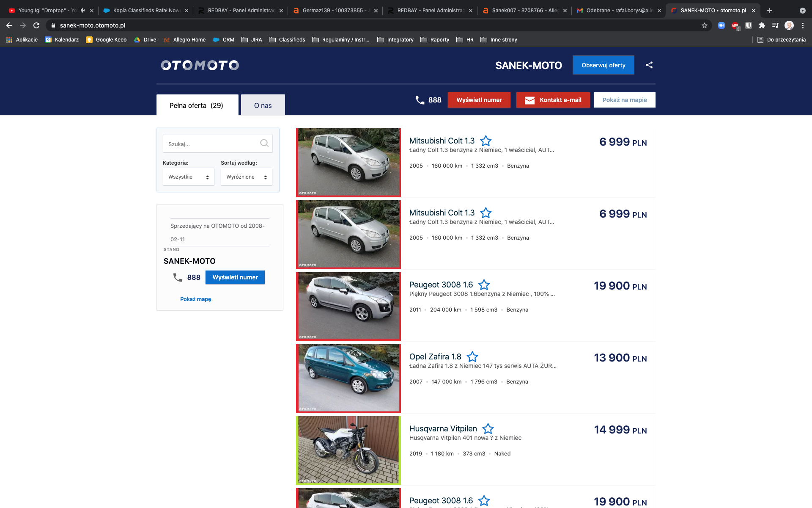812x508 pixels.
Task: Favorite the first Mitsubishi Colt 1.3 star
Action: [486, 141]
